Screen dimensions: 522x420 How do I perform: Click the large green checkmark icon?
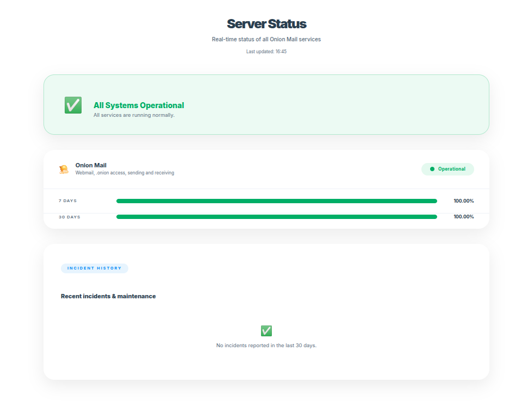coord(73,105)
